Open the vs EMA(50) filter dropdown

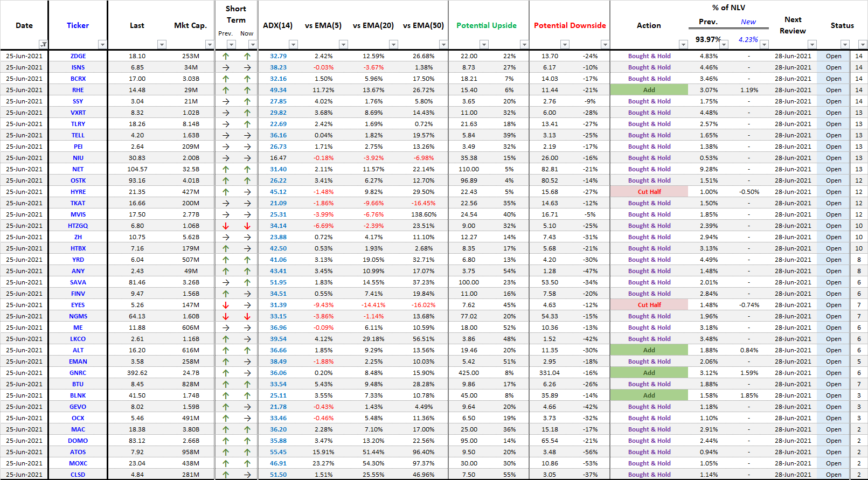coord(443,44)
